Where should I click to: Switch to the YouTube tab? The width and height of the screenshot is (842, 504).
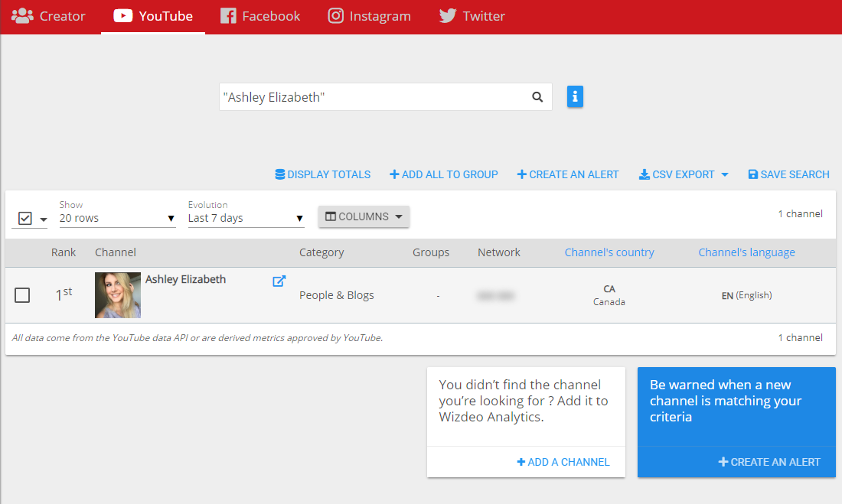click(153, 16)
